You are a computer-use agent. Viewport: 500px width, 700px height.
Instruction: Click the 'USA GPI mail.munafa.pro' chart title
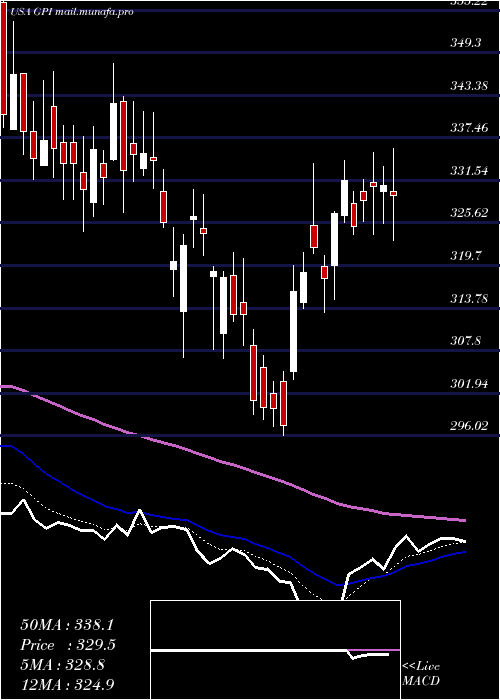pyautogui.click(x=71, y=12)
